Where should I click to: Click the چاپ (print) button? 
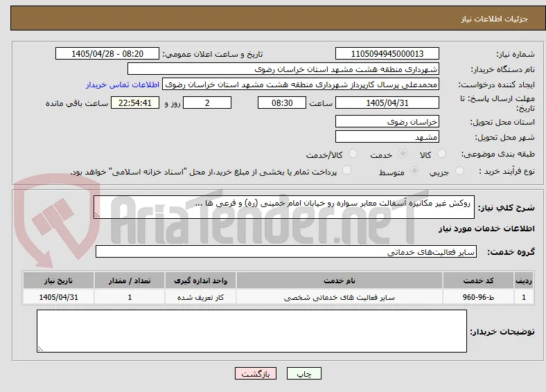click(303, 373)
